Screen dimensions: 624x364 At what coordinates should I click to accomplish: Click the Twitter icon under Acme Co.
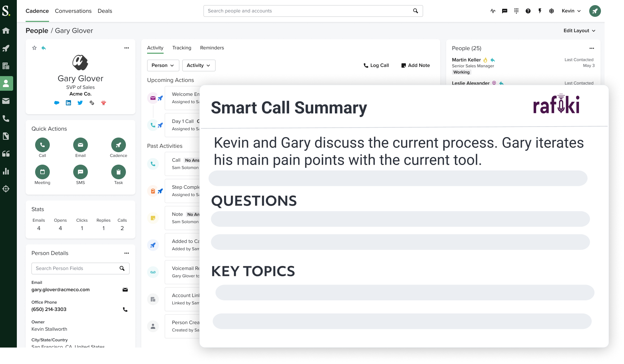coord(80,103)
